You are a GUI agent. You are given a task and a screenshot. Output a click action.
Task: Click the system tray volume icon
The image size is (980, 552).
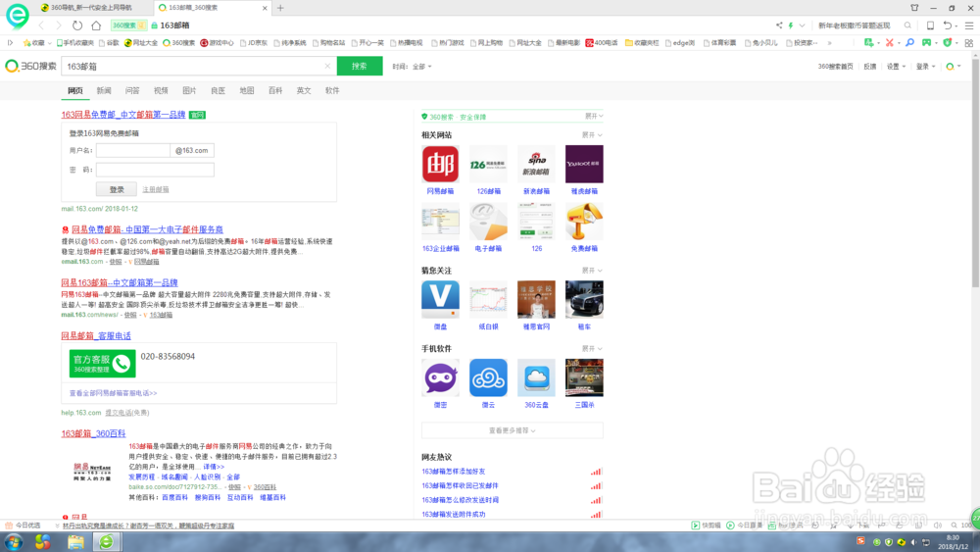(913, 542)
